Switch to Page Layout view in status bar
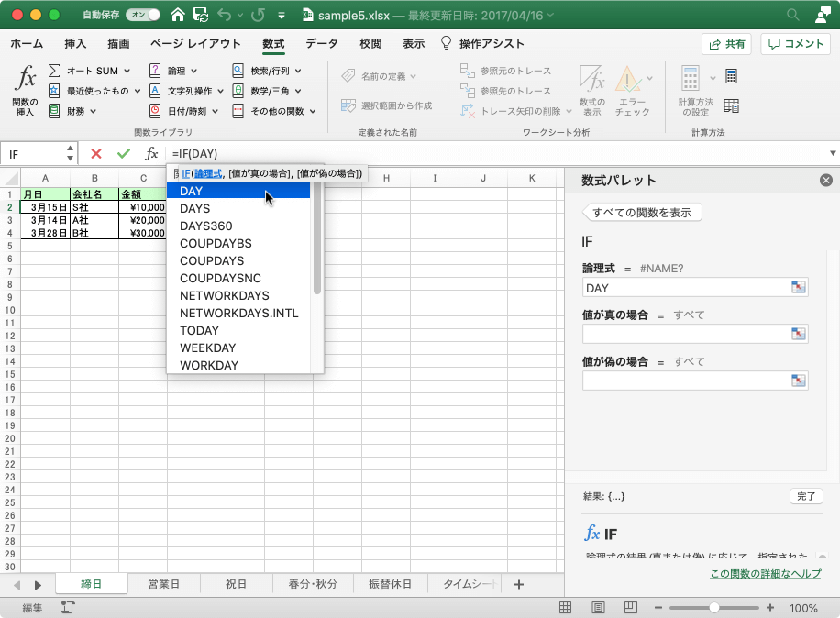Viewport: 840px width, 618px height. point(598,607)
